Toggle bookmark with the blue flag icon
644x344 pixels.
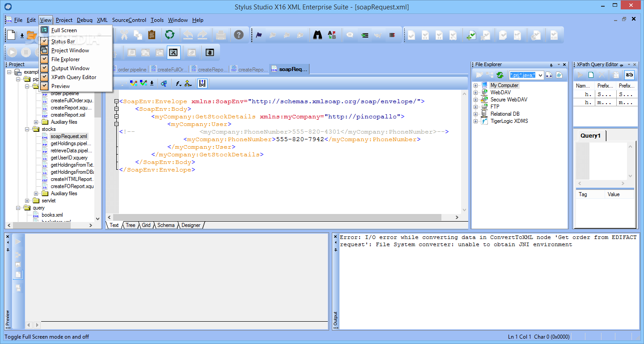(x=259, y=35)
